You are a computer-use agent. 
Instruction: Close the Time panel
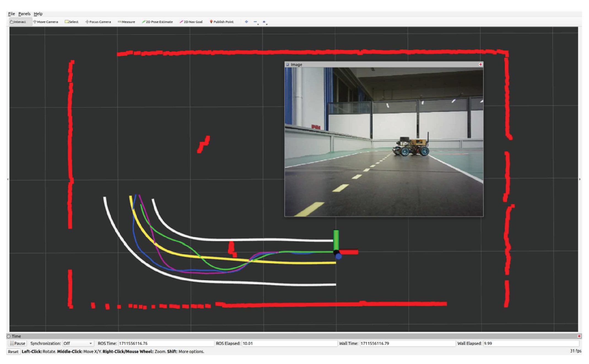(579, 336)
